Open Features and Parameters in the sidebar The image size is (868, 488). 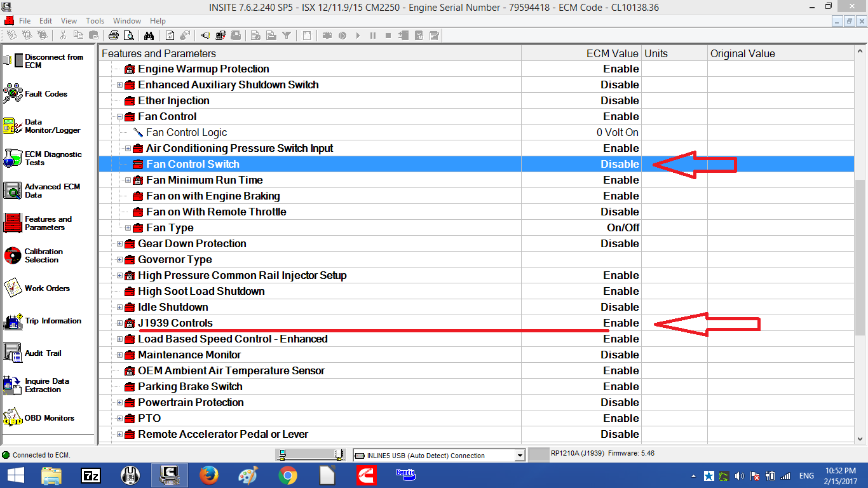38,223
